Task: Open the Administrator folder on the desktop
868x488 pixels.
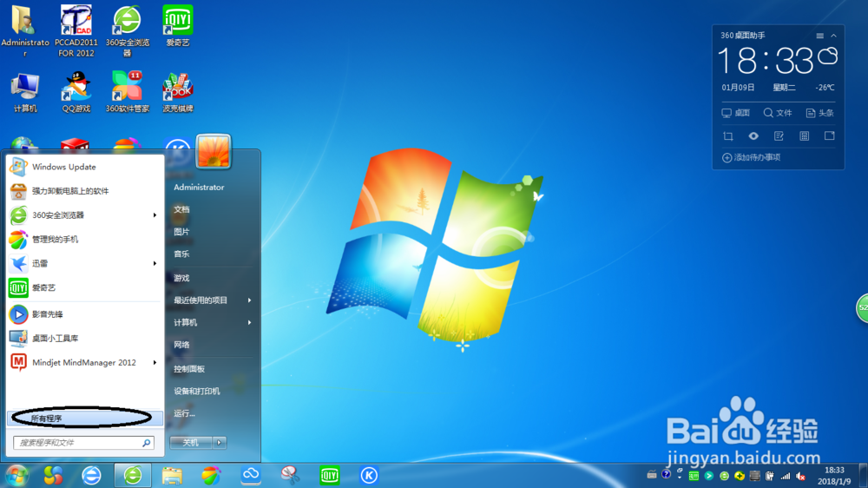Action: (24, 31)
